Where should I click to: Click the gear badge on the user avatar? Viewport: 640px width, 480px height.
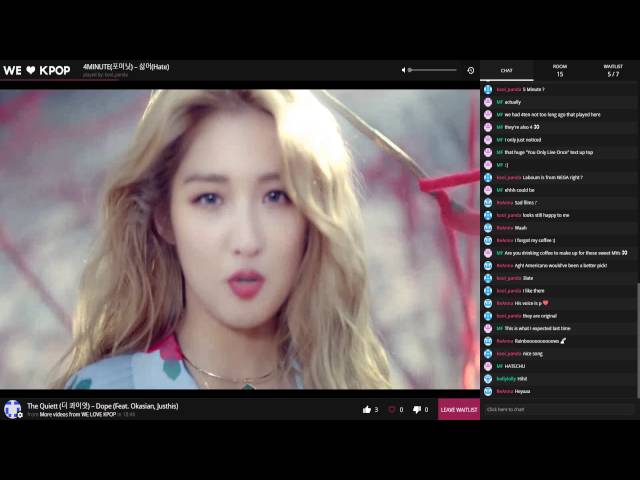[x=20, y=415]
